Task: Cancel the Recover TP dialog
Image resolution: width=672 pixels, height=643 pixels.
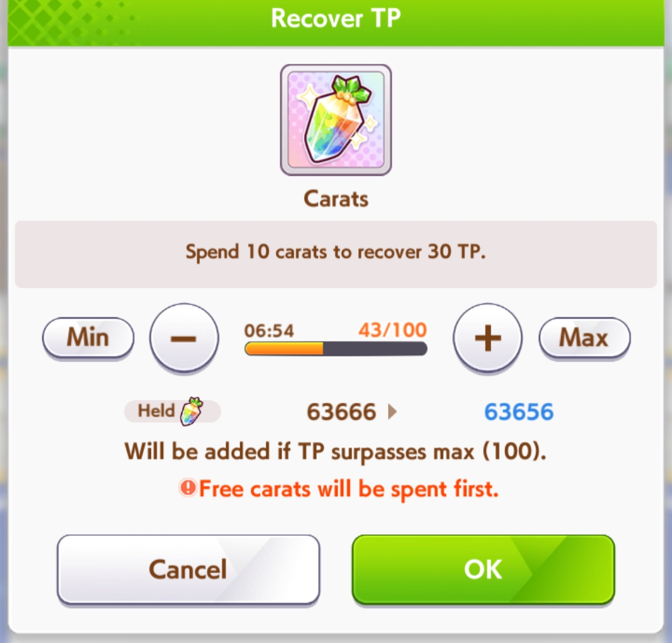Action: pyautogui.click(x=188, y=570)
